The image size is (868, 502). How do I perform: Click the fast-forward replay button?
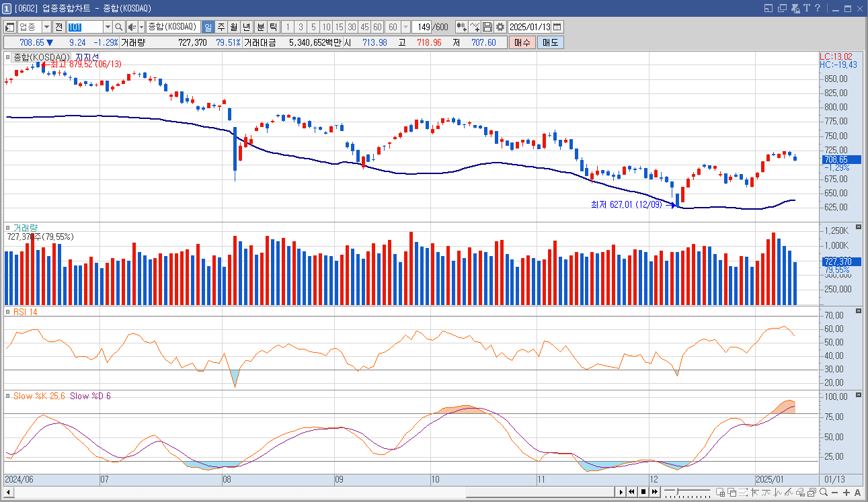pyautogui.click(x=655, y=492)
